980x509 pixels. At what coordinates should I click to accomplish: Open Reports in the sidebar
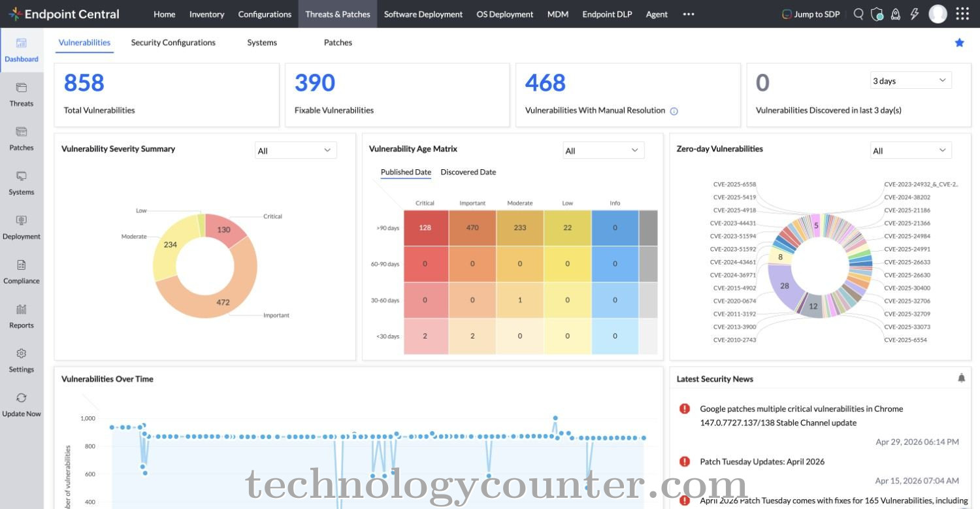tap(22, 317)
